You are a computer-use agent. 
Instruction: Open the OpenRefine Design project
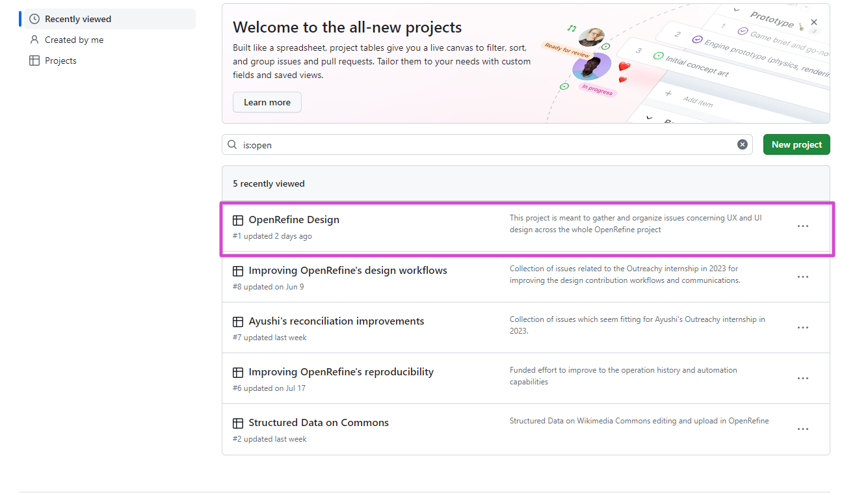click(293, 220)
